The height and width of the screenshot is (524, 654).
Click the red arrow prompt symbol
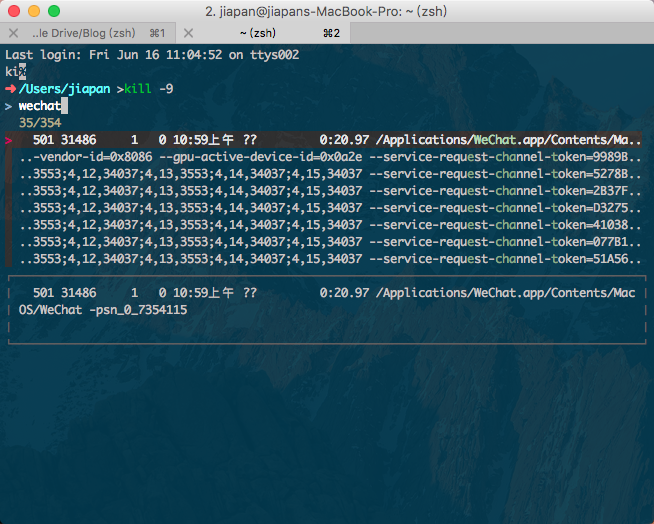point(10,89)
